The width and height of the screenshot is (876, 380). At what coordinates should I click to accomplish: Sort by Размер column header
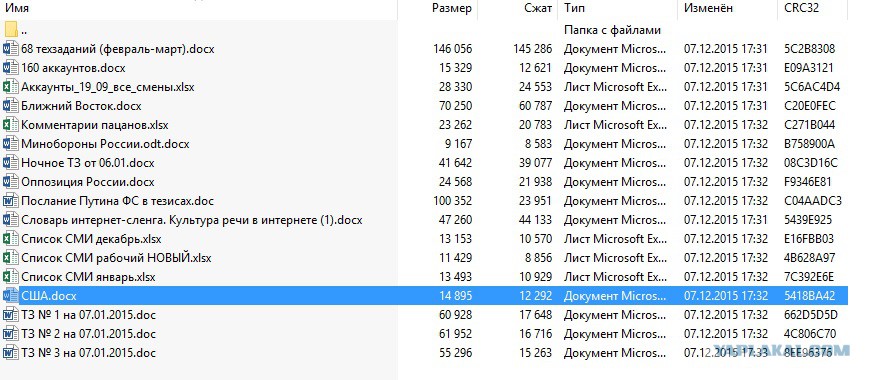452,8
